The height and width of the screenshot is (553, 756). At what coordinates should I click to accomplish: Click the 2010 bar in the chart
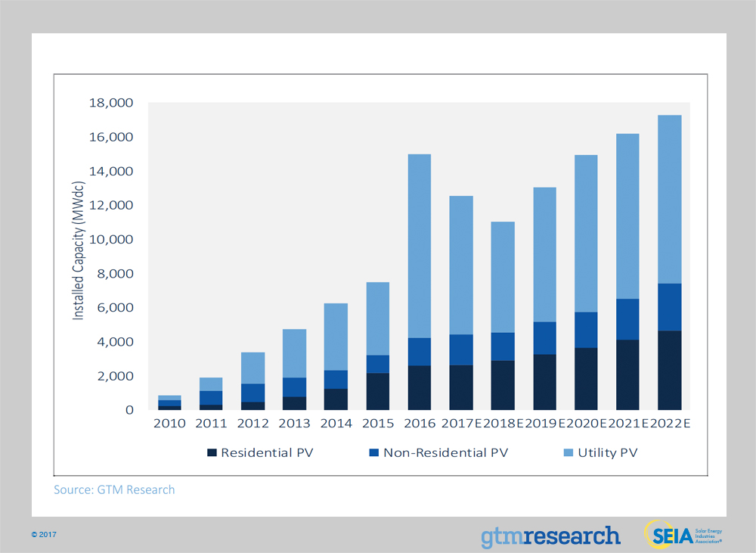pos(169,403)
